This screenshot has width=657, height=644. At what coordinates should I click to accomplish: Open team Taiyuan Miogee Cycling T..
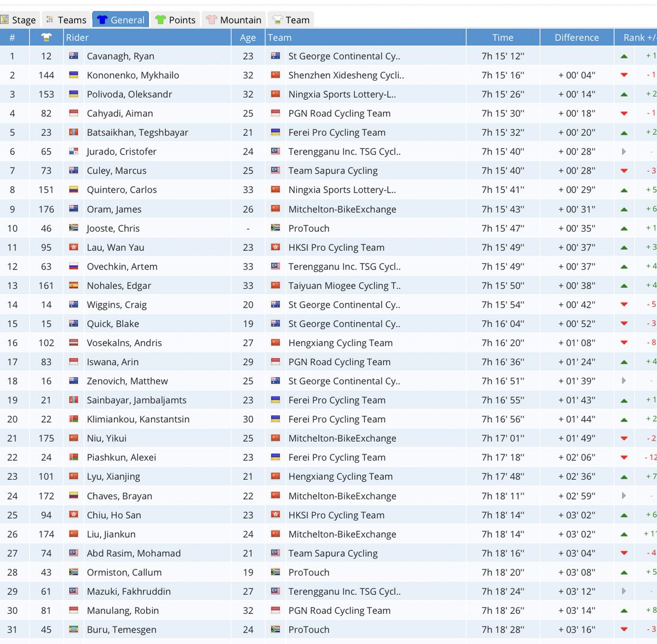tap(344, 285)
